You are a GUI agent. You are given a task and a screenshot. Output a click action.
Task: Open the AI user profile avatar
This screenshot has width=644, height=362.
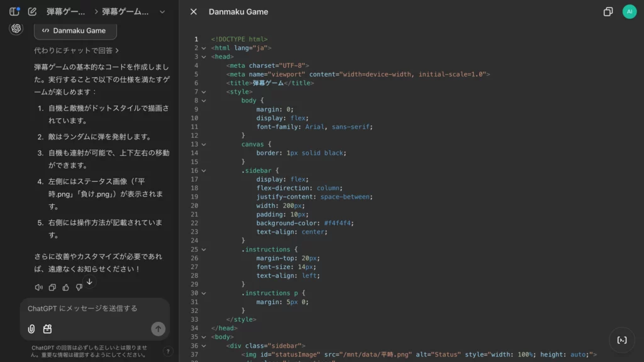629,11
